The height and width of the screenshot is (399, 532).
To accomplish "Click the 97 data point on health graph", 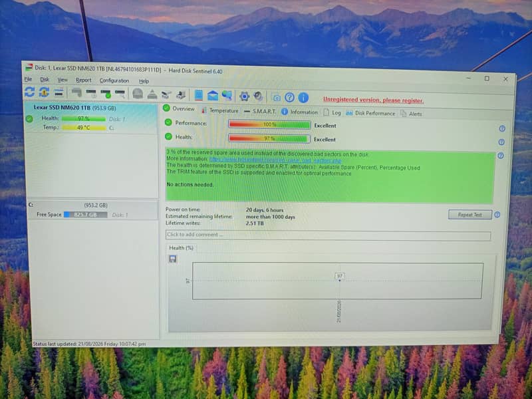I will pyautogui.click(x=340, y=281).
